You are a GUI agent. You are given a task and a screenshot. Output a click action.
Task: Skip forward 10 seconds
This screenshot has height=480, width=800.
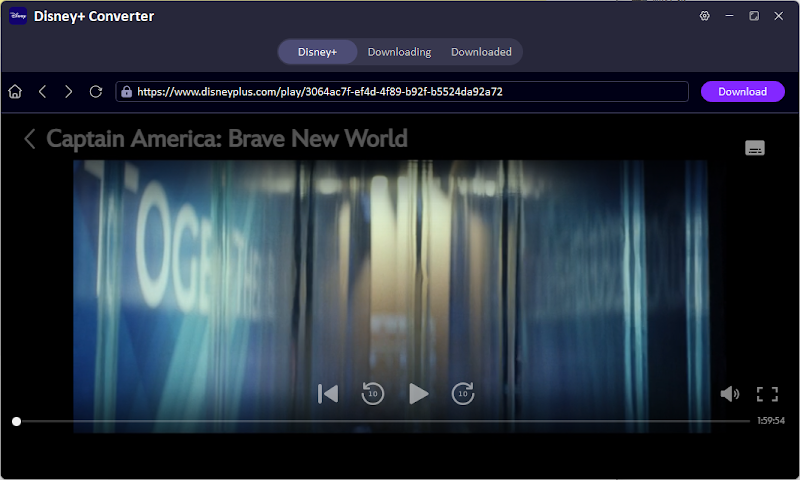pyautogui.click(x=463, y=393)
